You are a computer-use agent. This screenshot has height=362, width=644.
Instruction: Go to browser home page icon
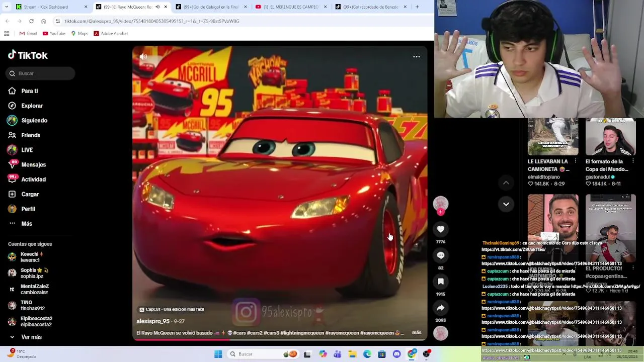pyautogui.click(x=43, y=21)
